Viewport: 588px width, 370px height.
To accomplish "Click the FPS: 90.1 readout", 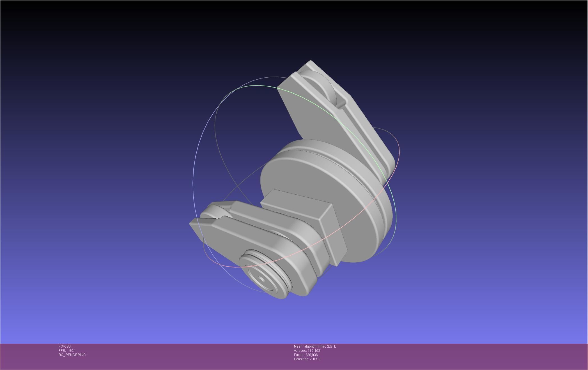I will pyautogui.click(x=67, y=351).
